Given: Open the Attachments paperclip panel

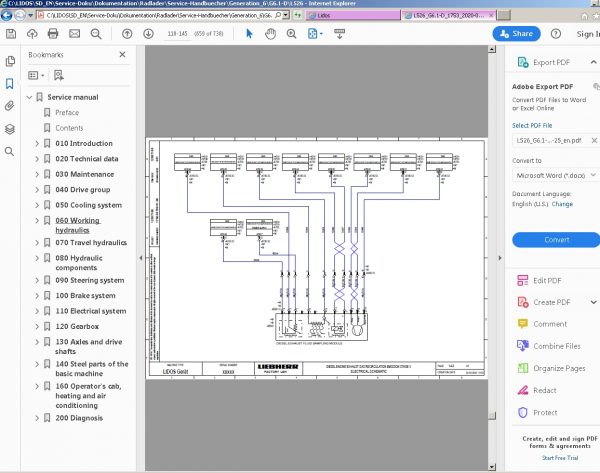Looking at the screenshot, I should [9, 106].
